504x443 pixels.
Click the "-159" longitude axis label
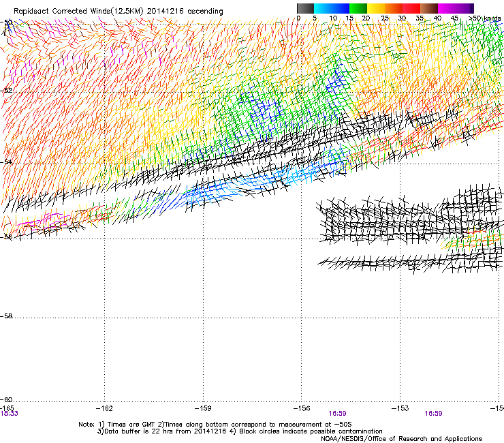pos(203,408)
